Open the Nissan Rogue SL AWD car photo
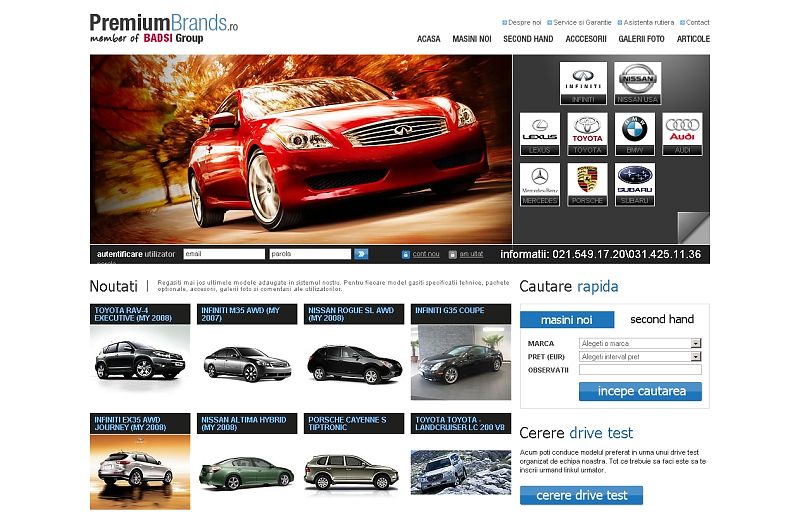This screenshot has height=518, width=800. [x=354, y=363]
